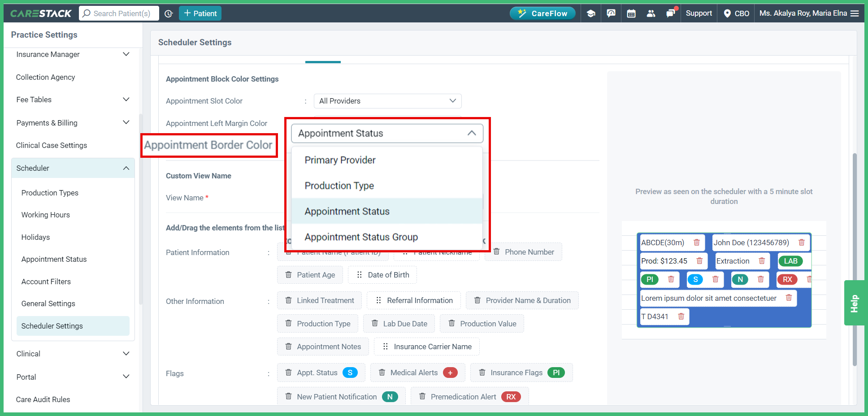Open the chat messages icon with notification badge
This screenshot has width=868, height=416.
[x=671, y=13]
